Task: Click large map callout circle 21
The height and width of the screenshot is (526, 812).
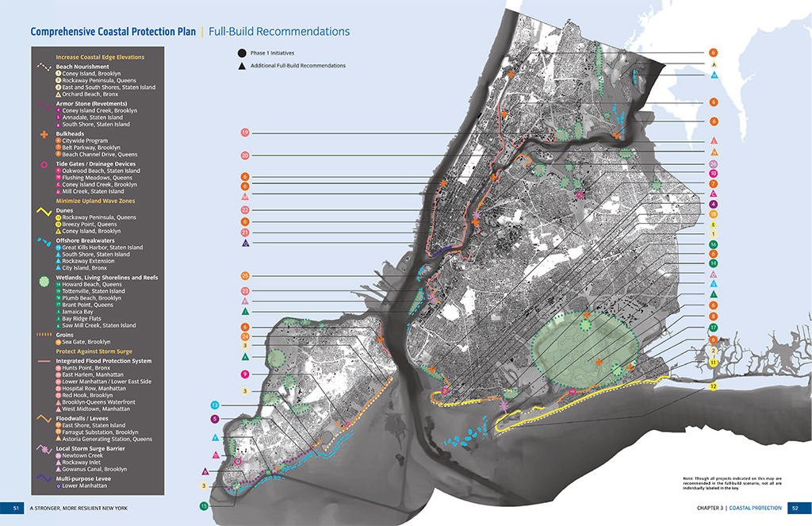Action: point(245,232)
